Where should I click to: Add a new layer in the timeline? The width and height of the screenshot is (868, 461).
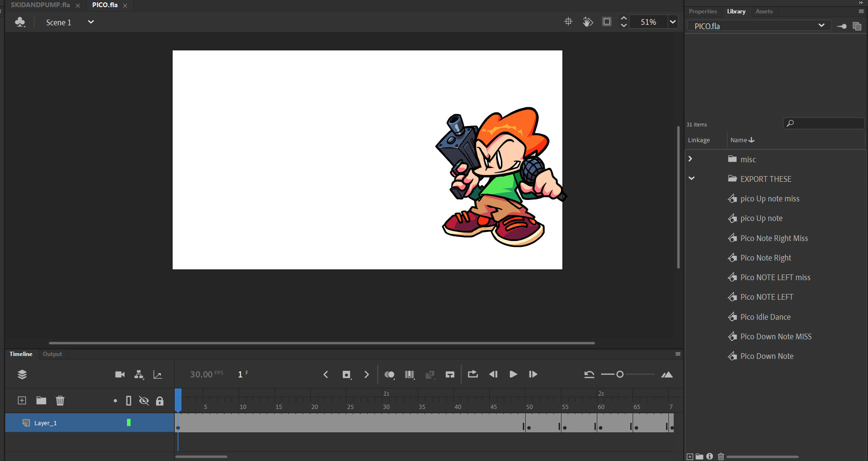click(x=21, y=400)
